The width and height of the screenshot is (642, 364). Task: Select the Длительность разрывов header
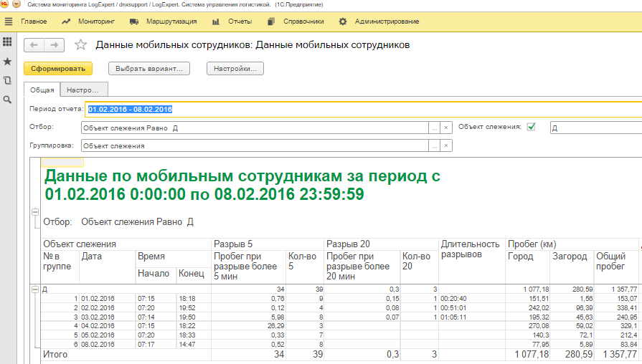pos(472,261)
